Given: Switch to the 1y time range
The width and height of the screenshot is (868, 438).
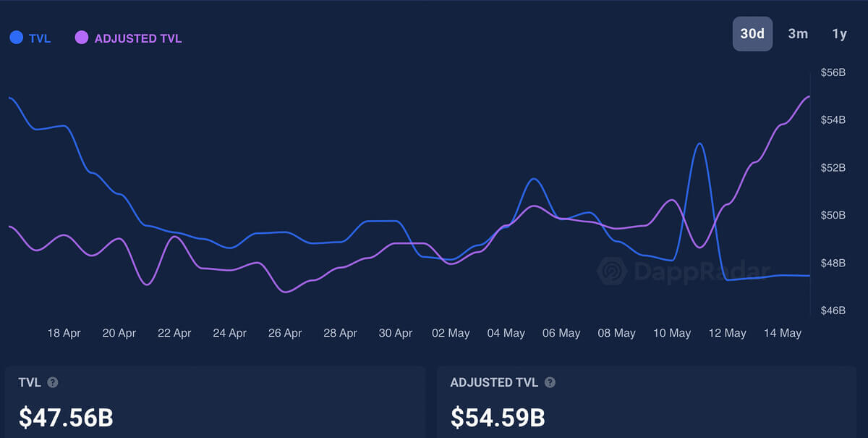Looking at the screenshot, I should (x=839, y=34).
